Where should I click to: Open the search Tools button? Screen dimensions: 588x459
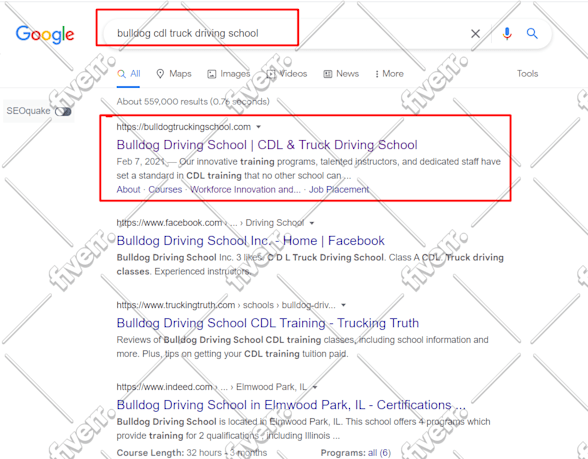[527, 74]
